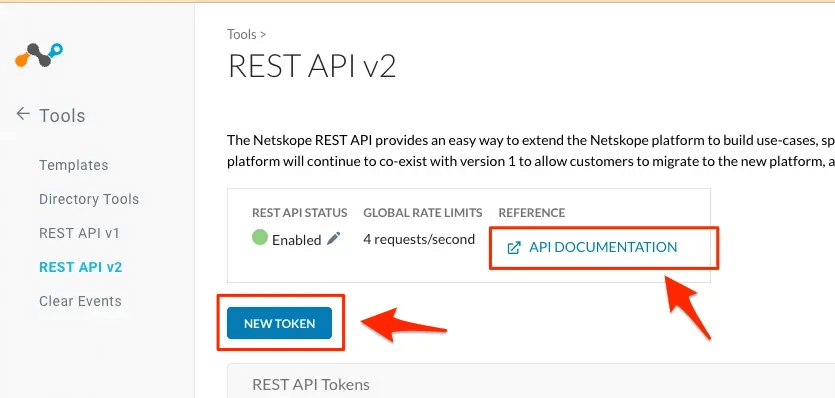
Task: Open Clear Events in the sidebar
Action: pos(80,301)
